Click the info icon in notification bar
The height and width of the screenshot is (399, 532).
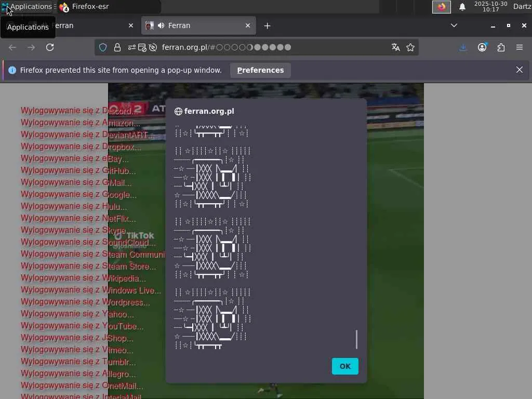click(x=12, y=70)
